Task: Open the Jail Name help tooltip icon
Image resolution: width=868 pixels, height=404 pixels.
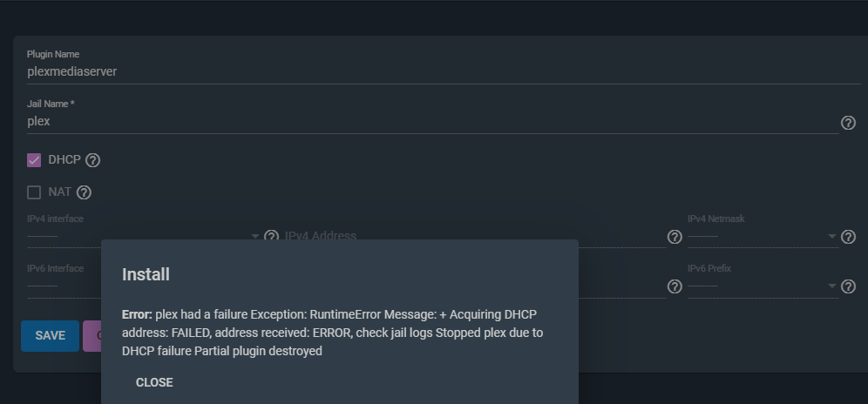Action: [847, 123]
